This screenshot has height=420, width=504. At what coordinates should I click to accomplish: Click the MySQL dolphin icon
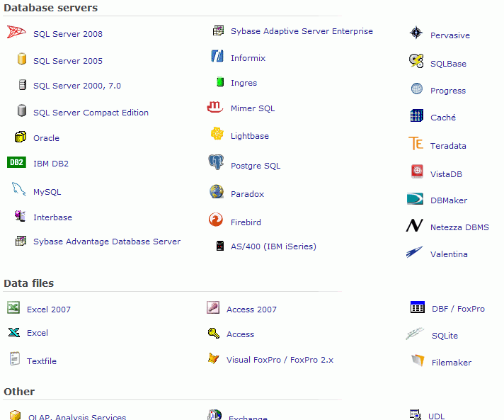[18, 189]
